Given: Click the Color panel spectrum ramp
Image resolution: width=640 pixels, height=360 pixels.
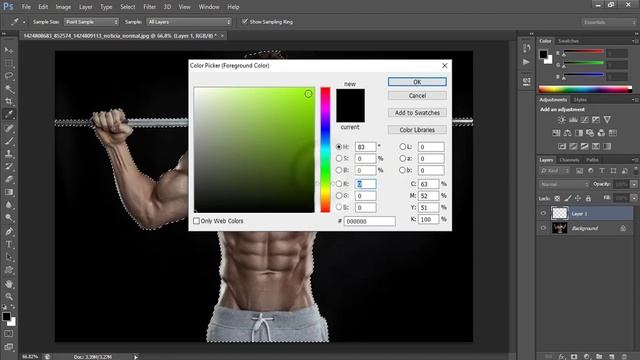Looking at the screenshot, I should pyautogui.click(x=585, y=89).
